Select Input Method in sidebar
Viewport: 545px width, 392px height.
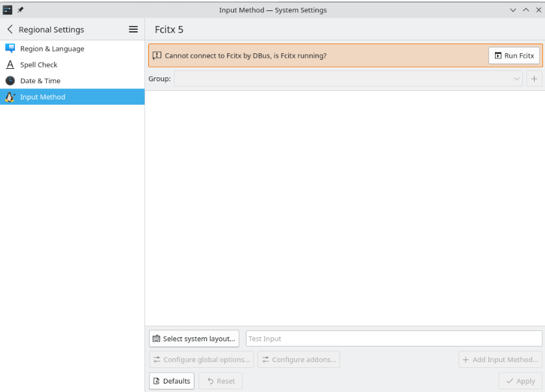72,97
